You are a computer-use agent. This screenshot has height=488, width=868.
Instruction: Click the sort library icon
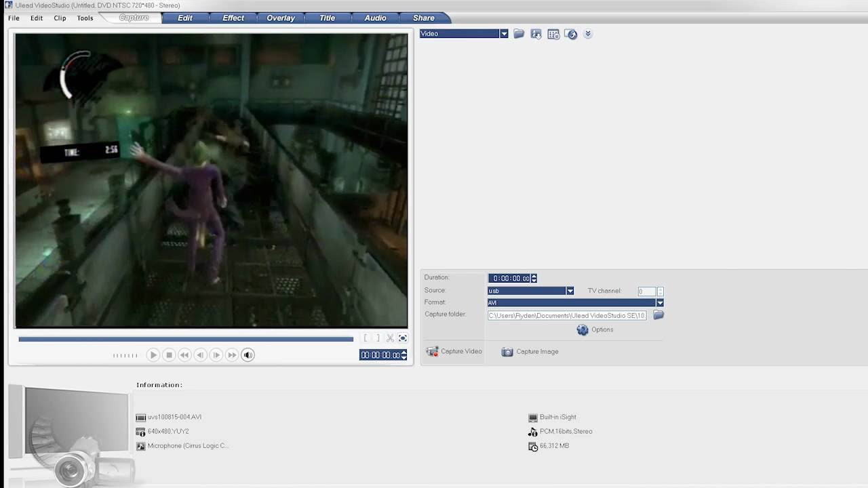pos(536,34)
